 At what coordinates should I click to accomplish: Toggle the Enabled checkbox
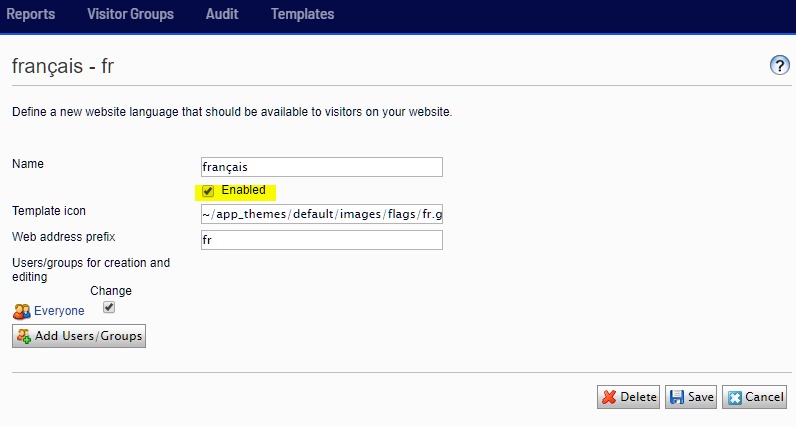point(208,191)
